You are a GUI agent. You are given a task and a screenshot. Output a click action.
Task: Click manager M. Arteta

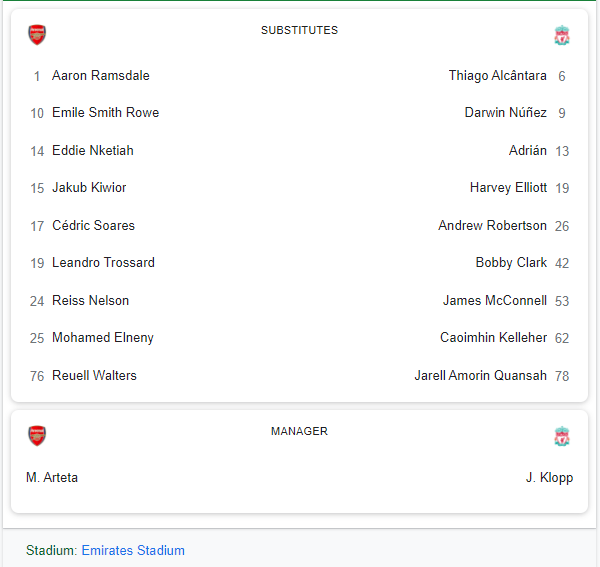click(x=52, y=478)
